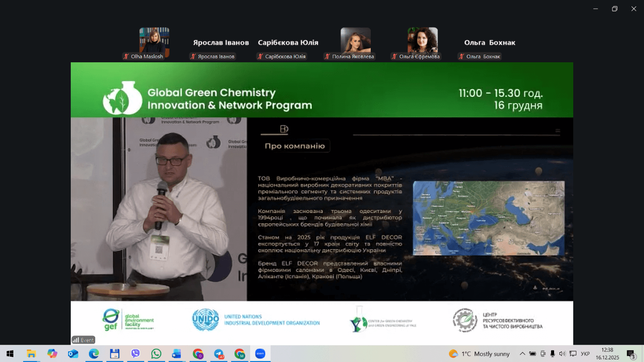The width and height of the screenshot is (644, 362).
Task: Open Microsoft Word from the taskbar
Action: point(177,354)
